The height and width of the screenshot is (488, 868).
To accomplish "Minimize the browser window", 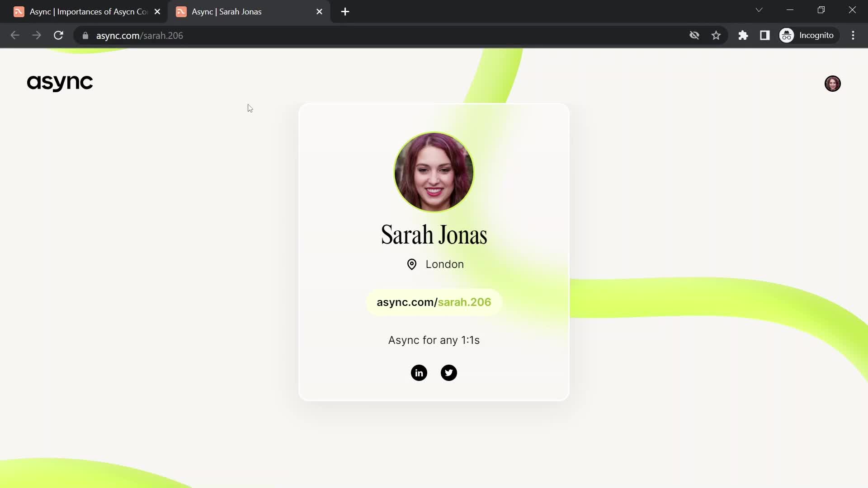I will click(790, 10).
